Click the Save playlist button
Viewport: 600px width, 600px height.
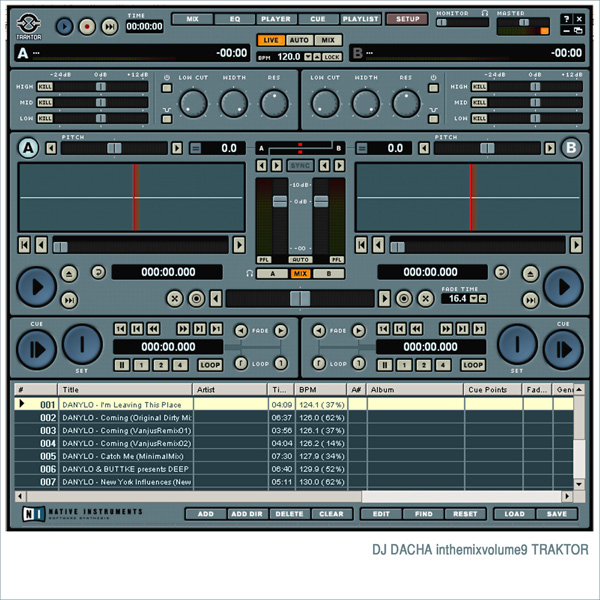coord(557,514)
